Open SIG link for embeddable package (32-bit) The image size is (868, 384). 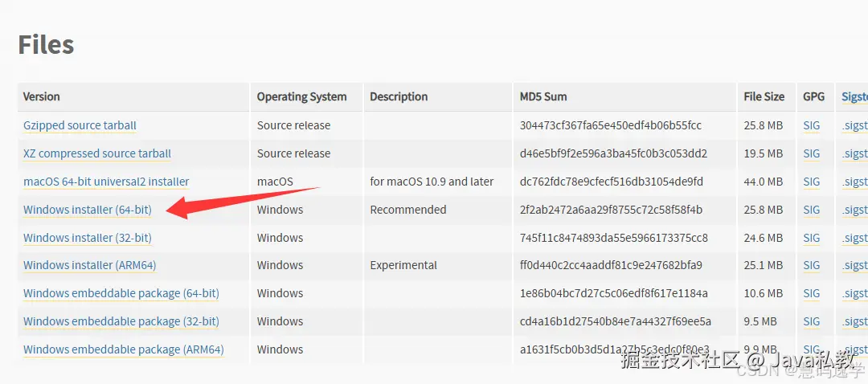click(812, 321)
